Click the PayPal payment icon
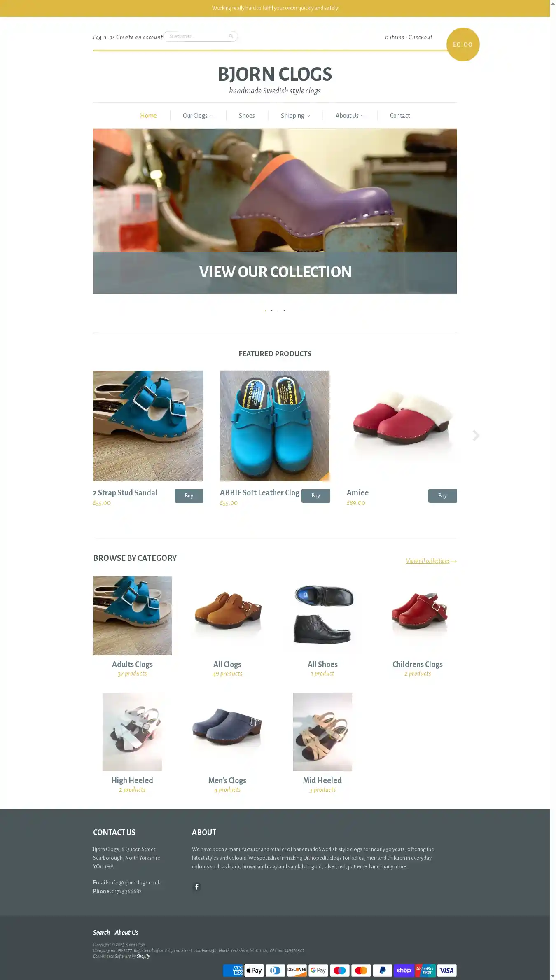 [x=382, y=970]
